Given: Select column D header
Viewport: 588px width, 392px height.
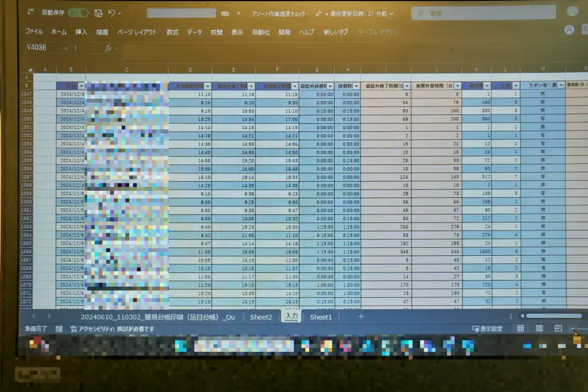Looking at the screenshot, I should 190,70.
